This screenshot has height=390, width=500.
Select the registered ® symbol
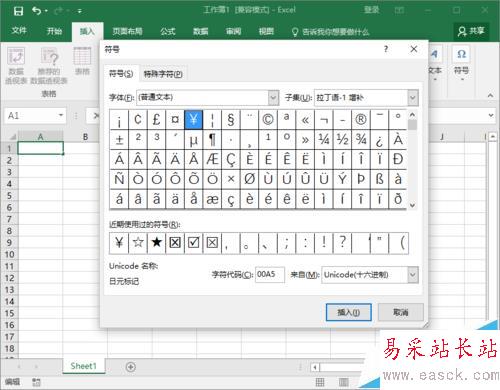361,119
